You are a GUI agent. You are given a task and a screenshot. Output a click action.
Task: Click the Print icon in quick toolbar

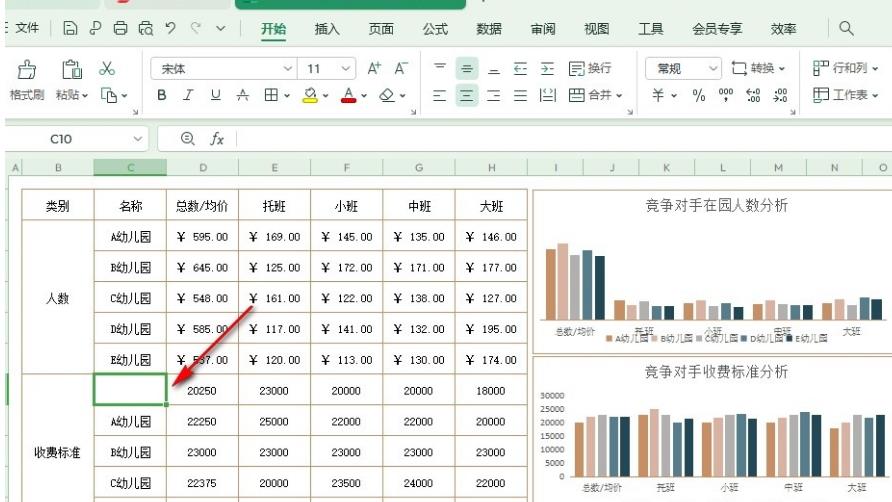coord(120,28)
